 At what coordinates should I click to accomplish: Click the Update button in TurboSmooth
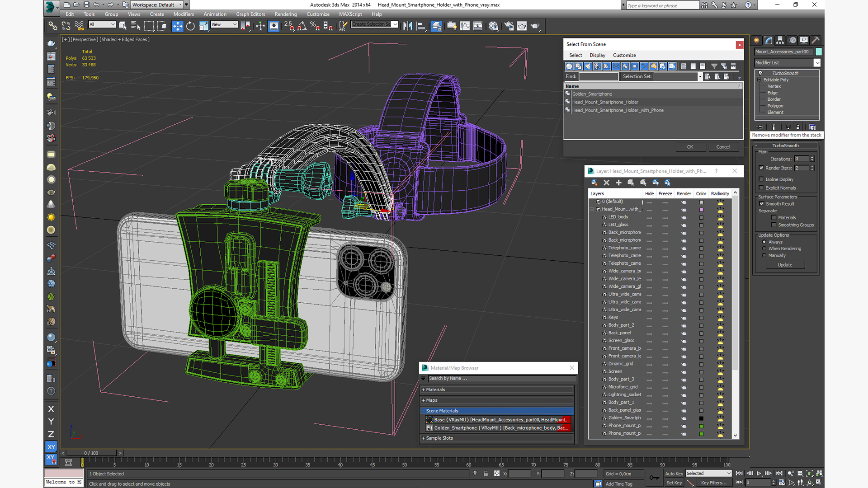(785, 265)
